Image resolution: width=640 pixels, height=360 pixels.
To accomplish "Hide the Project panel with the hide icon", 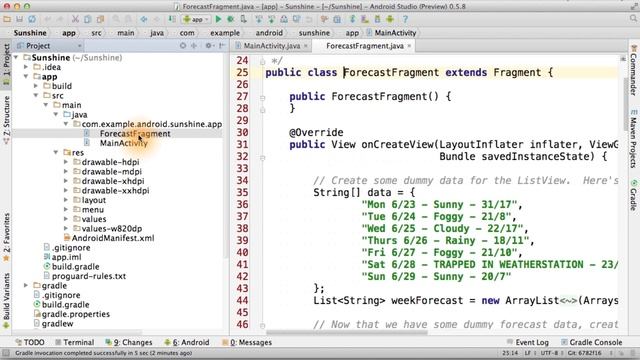I will tap(222, 46).
